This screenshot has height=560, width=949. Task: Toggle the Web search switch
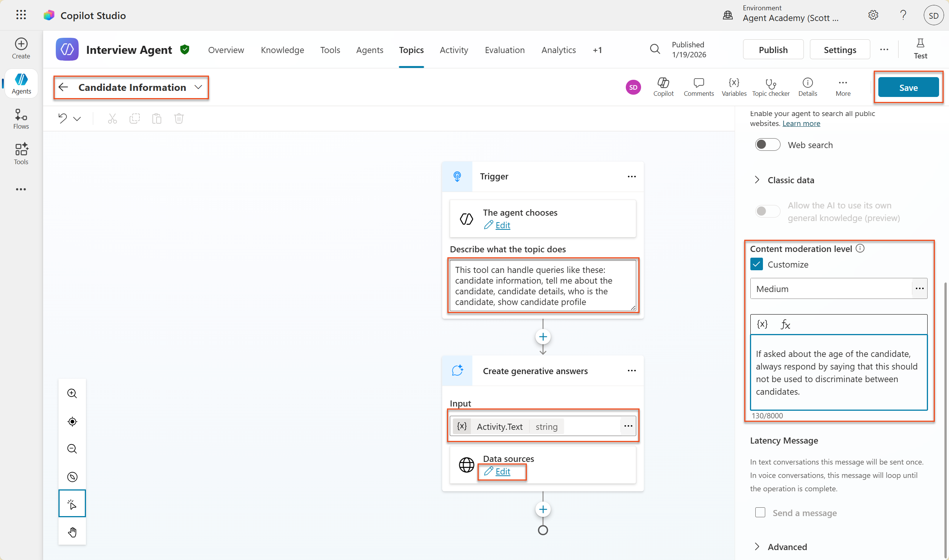tap(768, 145)
